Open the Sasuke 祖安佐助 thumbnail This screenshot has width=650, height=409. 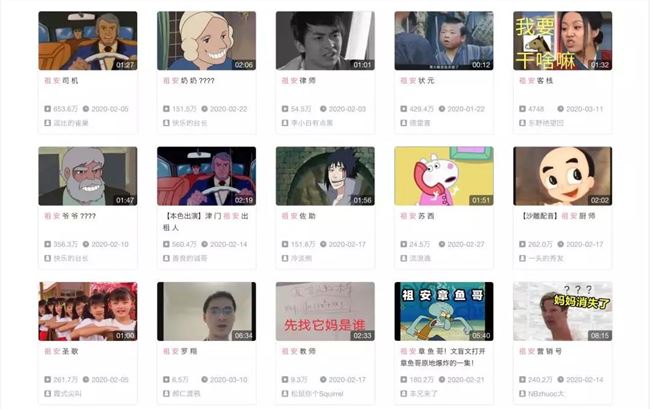pyautogui.click(x=325, y=176)
